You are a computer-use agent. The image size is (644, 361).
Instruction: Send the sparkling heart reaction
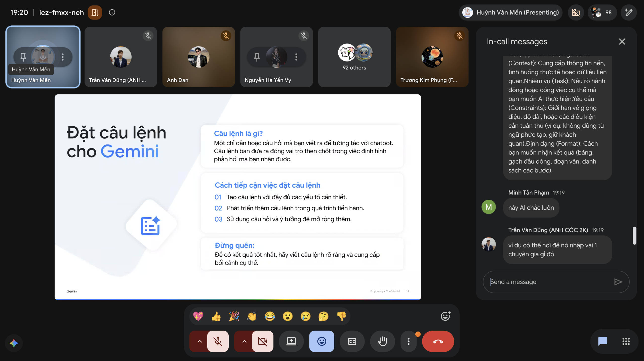pos(198,316)
